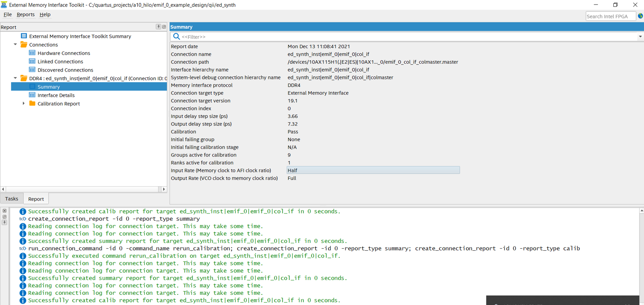Image resolution: width=644 pixels, height=305 pixels.
Task: Toggle pin on messages console panel
Action: tap(4, 222)
